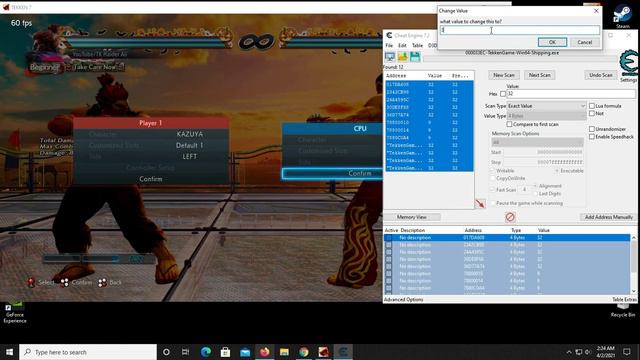Click the volume icon in system tray
Screen dimensions: 640x360
pos(588,352)
